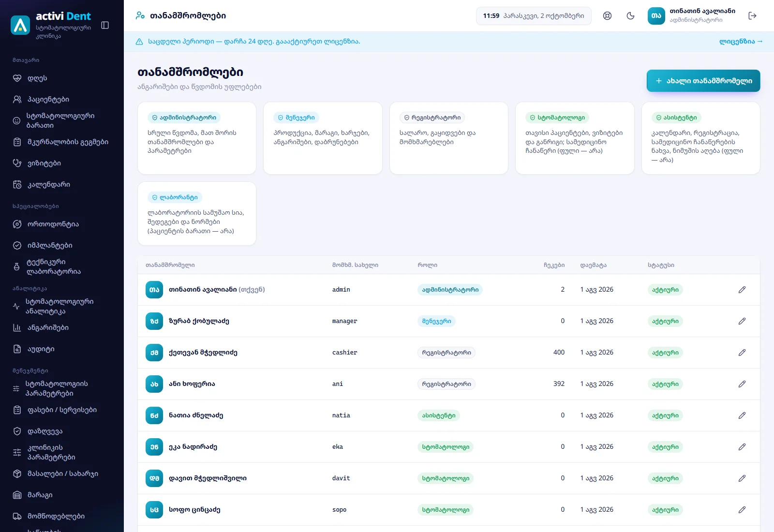Open ტექნიკური ლაბორატორია in the sidebar

pyautogui.click(x=62, y=267)
